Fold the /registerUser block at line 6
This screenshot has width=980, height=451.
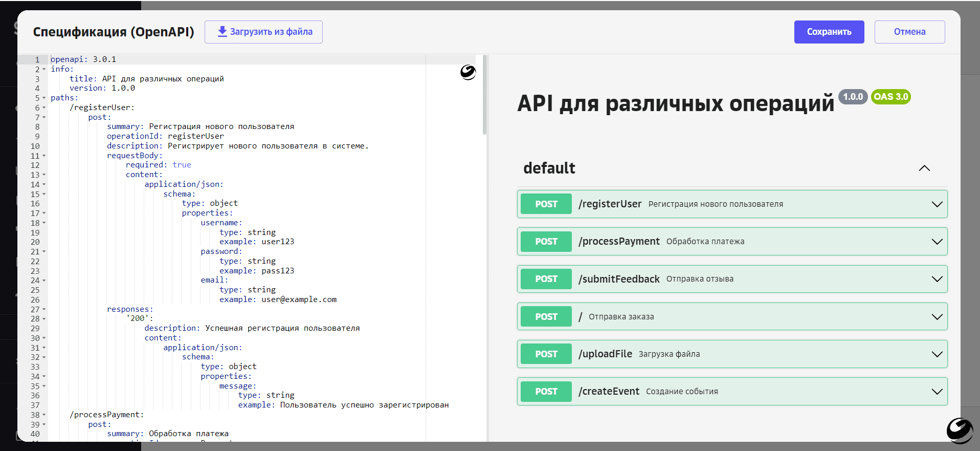coord(44,108)
